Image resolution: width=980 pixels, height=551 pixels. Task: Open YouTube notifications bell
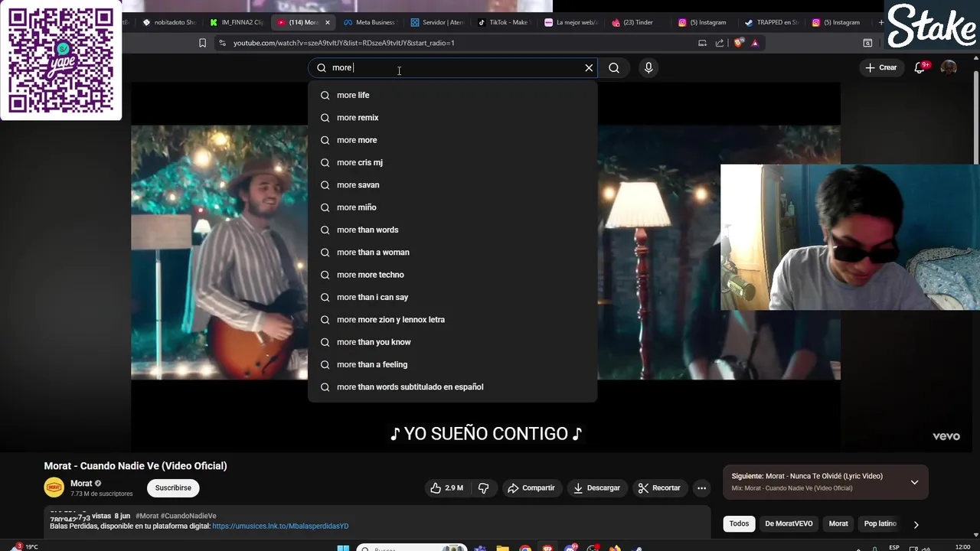click(921, 67)
